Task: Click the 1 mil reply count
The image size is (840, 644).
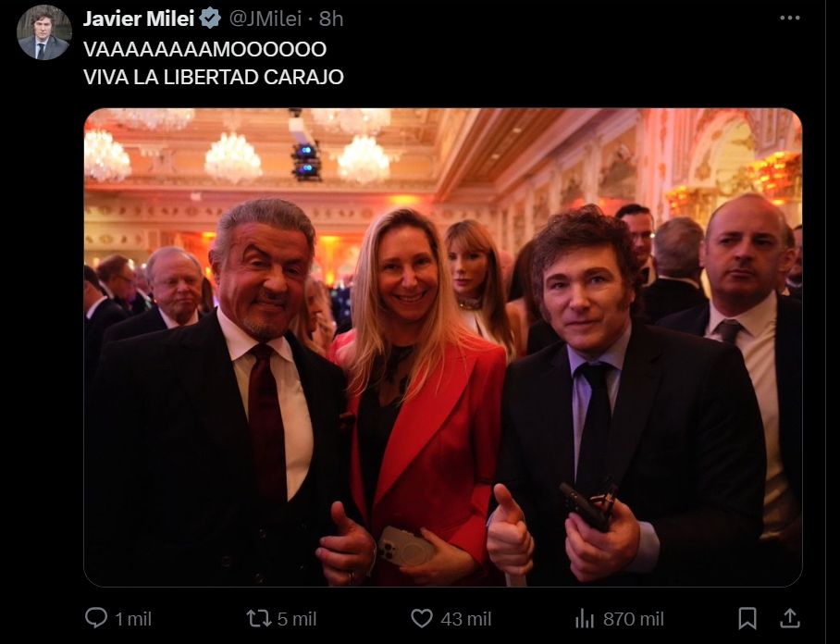Action: [x=134, y=618]
